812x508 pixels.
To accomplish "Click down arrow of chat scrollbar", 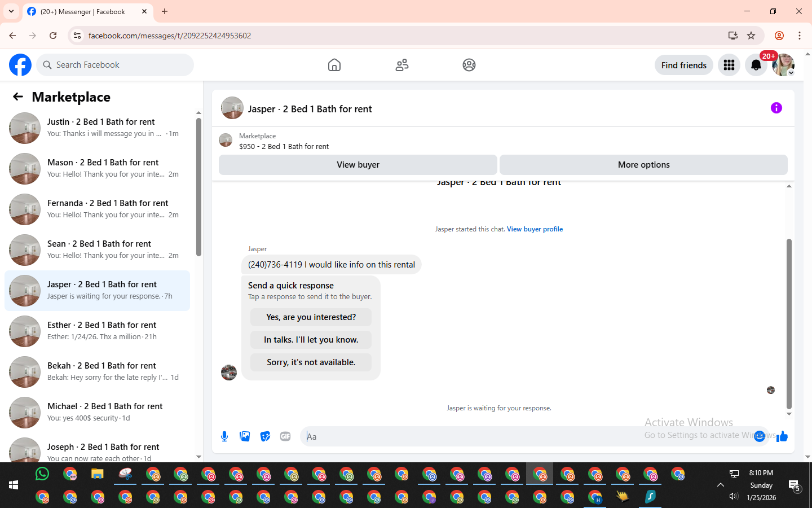I will click(x=789, y=414).
